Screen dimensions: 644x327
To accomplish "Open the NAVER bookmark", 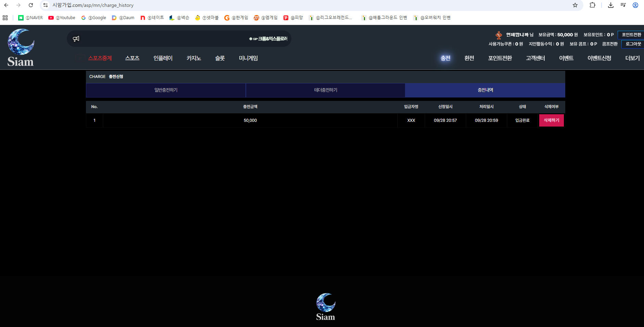I will coord(30,18).
